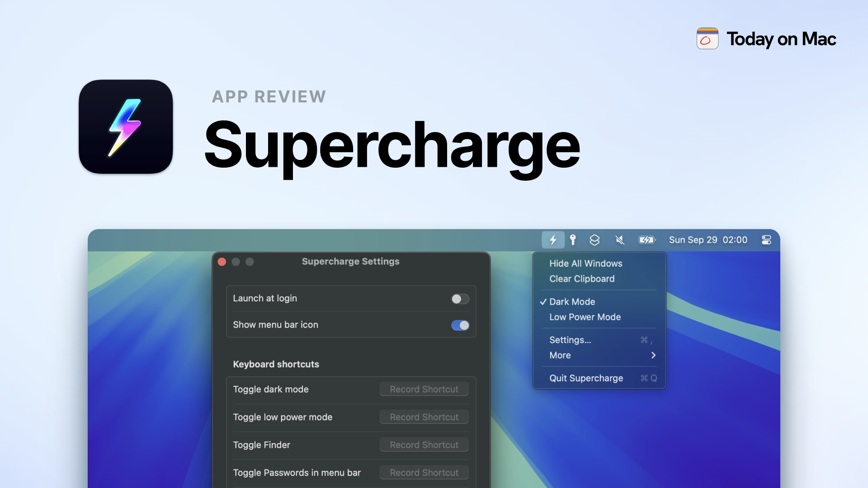868x488 pixels.
Task: Choose Clear Clipboard from the Supercharge menu
Action: point(582,279)
